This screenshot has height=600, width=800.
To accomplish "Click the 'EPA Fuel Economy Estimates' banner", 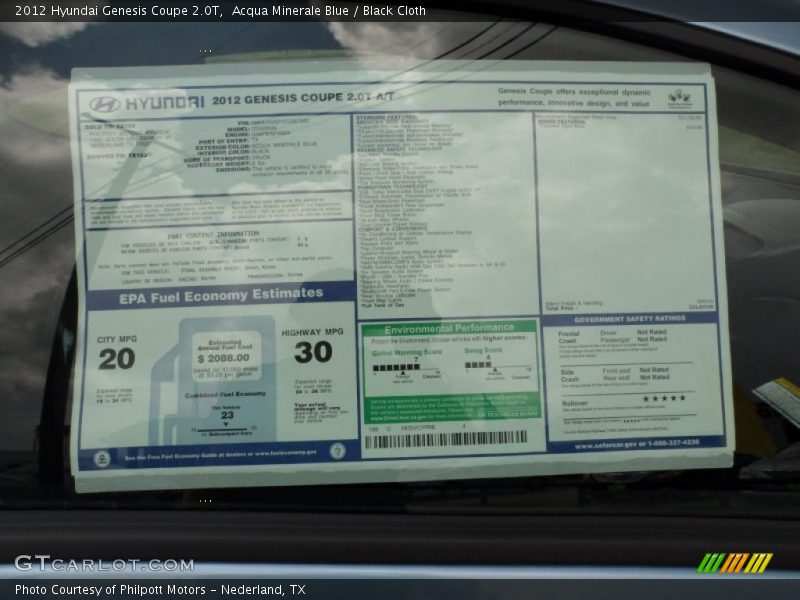I will [221, 295].
